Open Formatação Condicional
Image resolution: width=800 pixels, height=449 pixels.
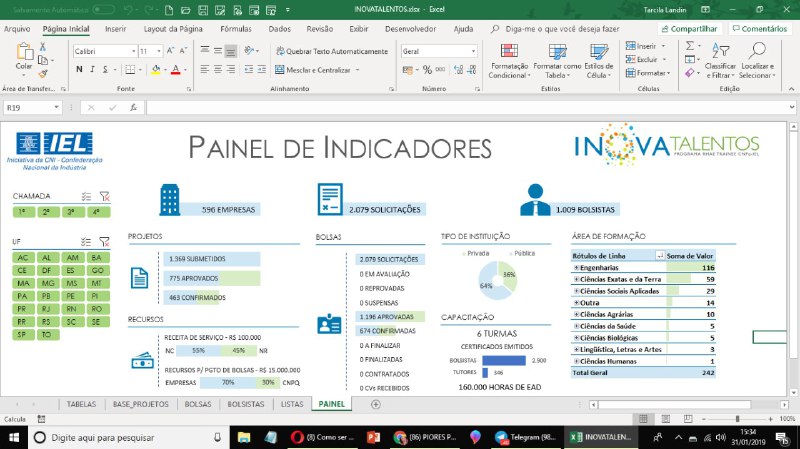pos(509,61)
